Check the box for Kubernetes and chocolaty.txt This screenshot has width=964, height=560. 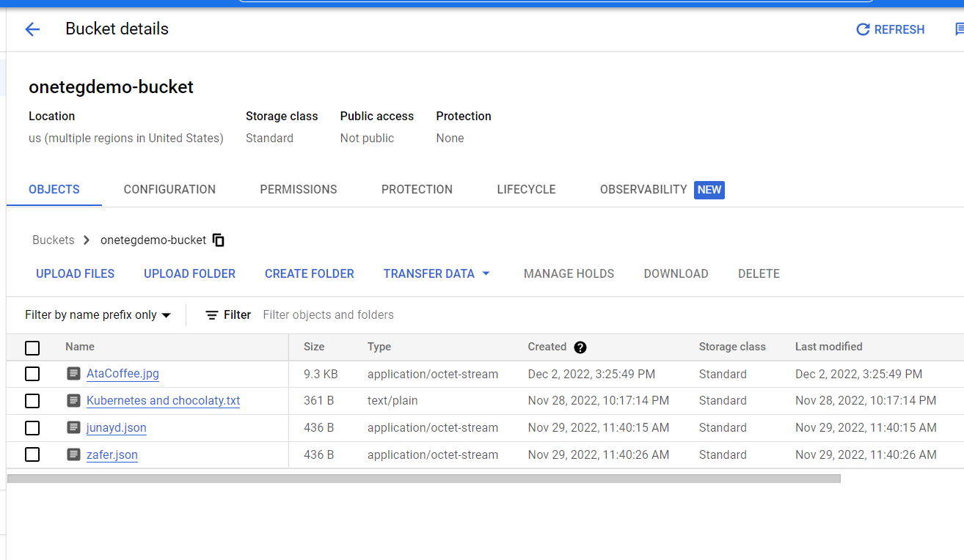[x=32, y=401]
